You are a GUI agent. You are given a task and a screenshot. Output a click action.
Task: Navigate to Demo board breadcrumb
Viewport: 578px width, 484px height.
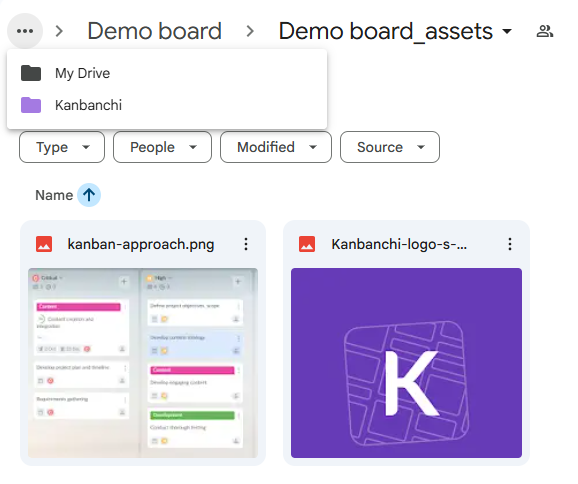point(154,31)
